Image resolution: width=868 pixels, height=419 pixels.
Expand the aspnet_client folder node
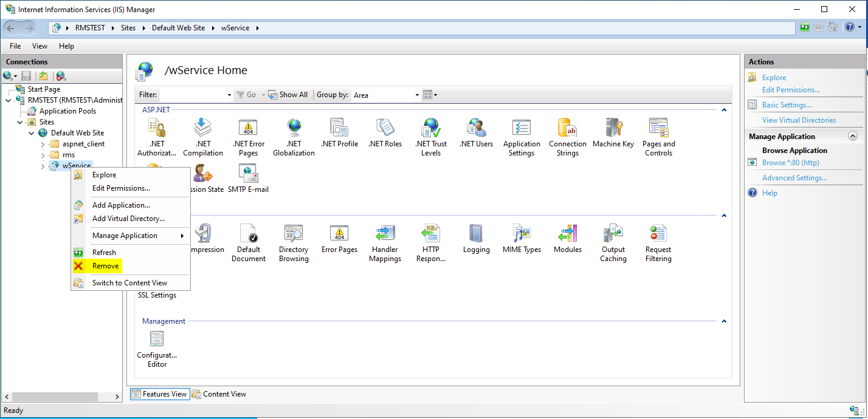click(43, 144)
